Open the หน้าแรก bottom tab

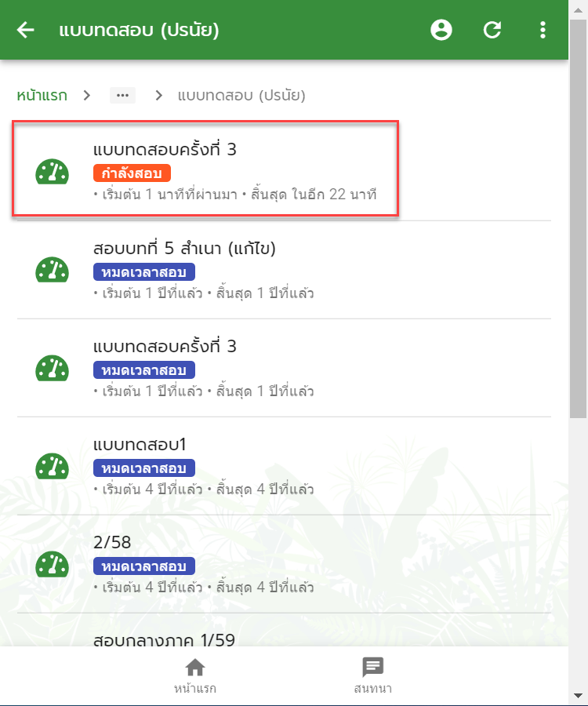pyautogui.click(x=194, y=676)
